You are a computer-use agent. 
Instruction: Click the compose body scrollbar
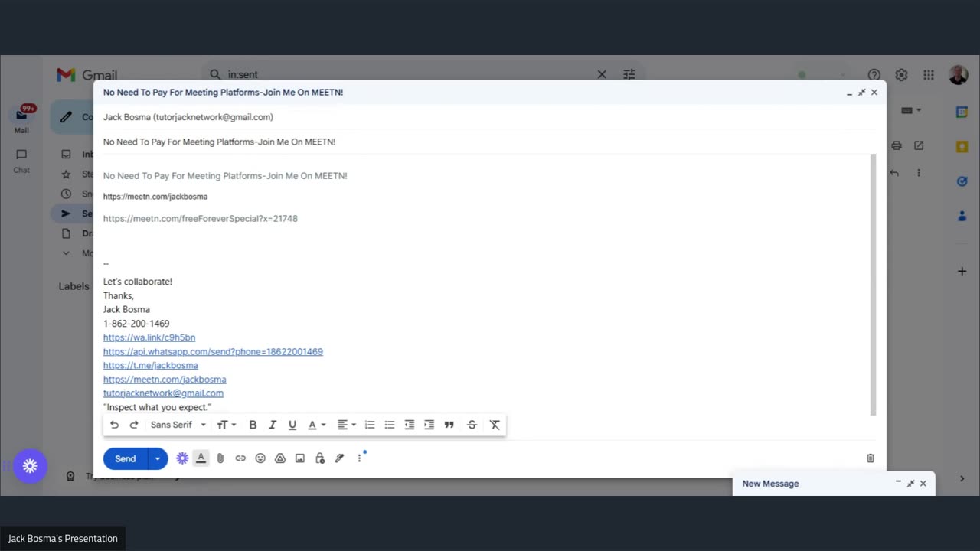coord(872,285)
